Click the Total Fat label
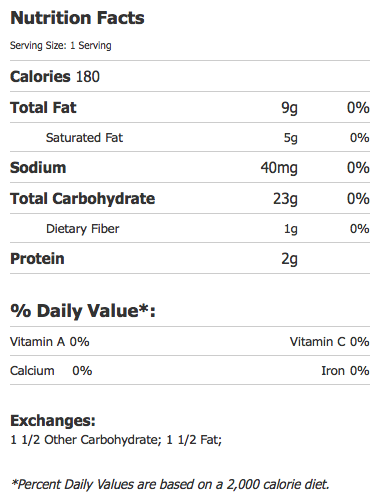Screen dimensions: 384x504 point(43,107)
